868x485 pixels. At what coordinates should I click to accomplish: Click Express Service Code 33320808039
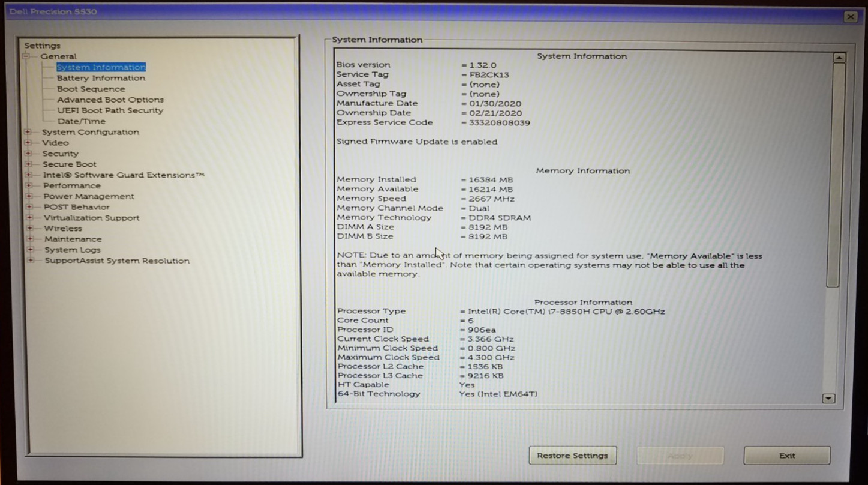500,122
